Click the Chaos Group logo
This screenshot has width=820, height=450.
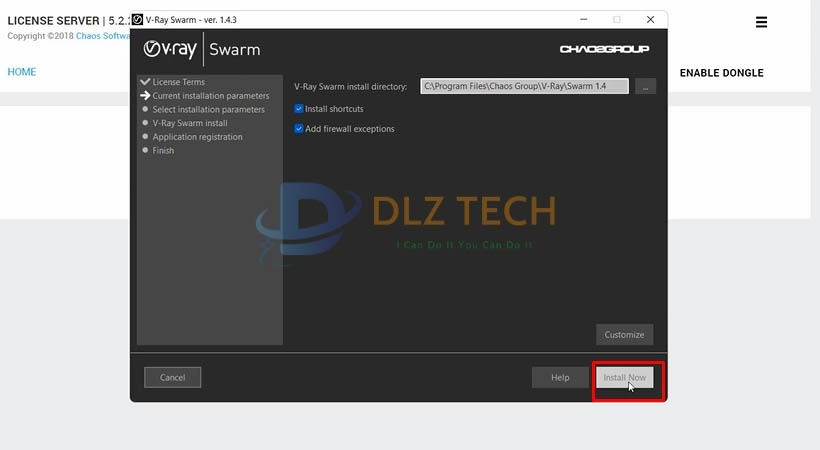(x=604, y=49)
